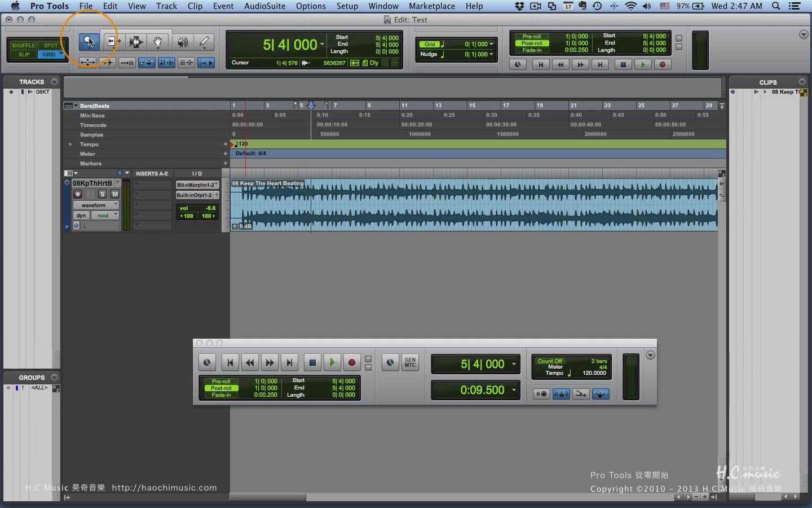
Task: Open the Track menu
Action: (166, 6)
